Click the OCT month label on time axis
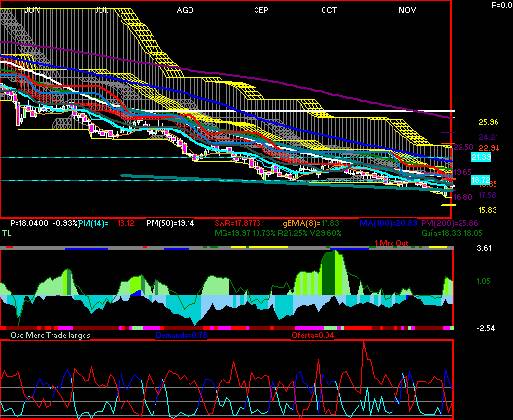The height and width of the screenshot is (420, 513). [x=329, y=10]
